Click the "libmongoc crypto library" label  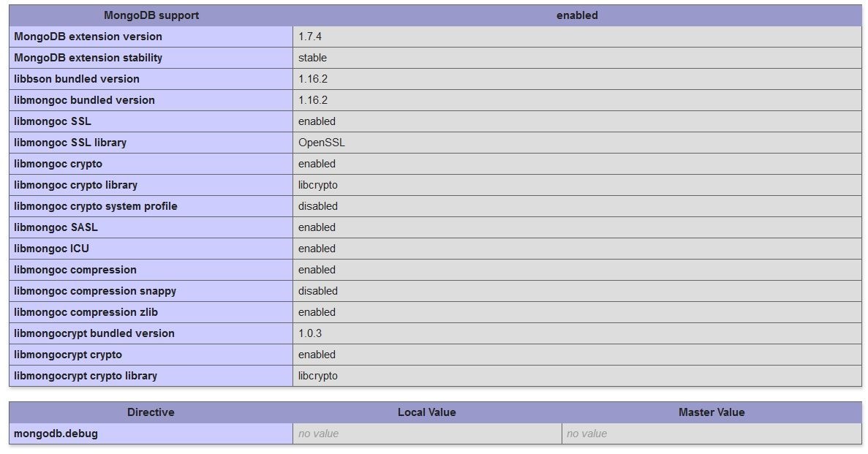click(75, 185)
